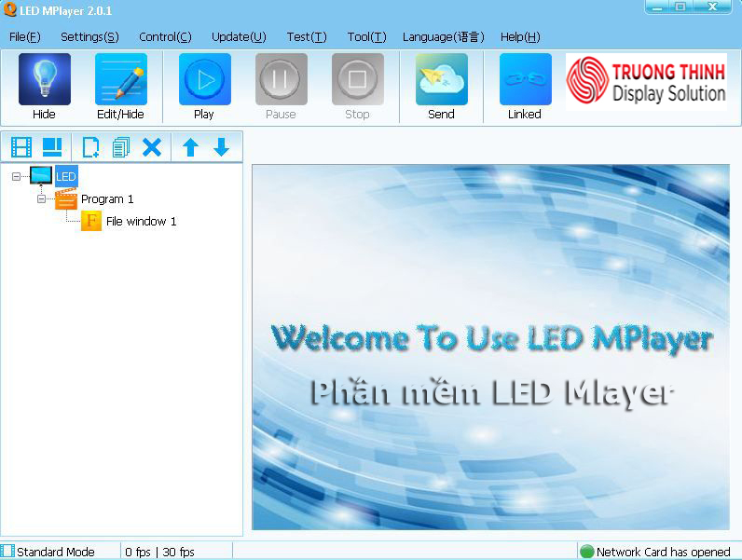742x560 pixels.
Task: Click the copy documents icon
Action: (121, 147)
